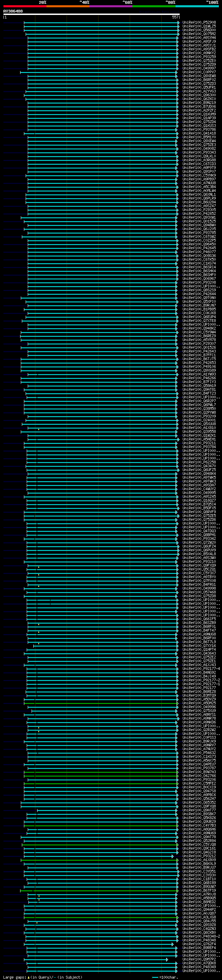Viewport: 222px width, 980px height.
Task: Click the orange ~40% identity legend bar
Action: click(68, 6)
